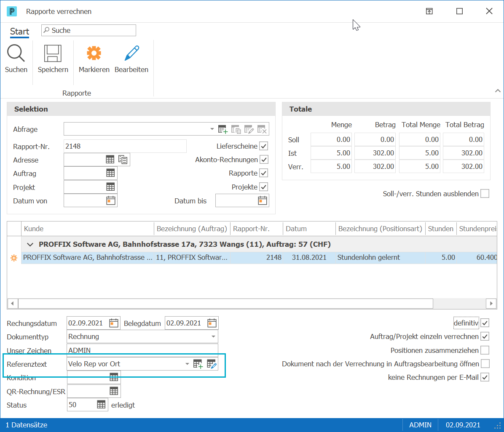Viewport: 504px width, 432px height.
Task: Open the Datum von calendar picker
Action: (x=110, y=201)
